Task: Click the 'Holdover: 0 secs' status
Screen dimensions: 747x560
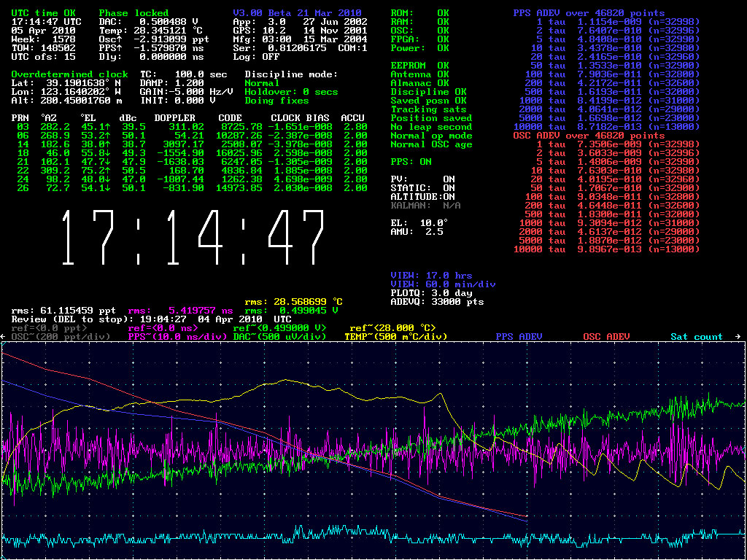Action: click(x=291, y=92)
